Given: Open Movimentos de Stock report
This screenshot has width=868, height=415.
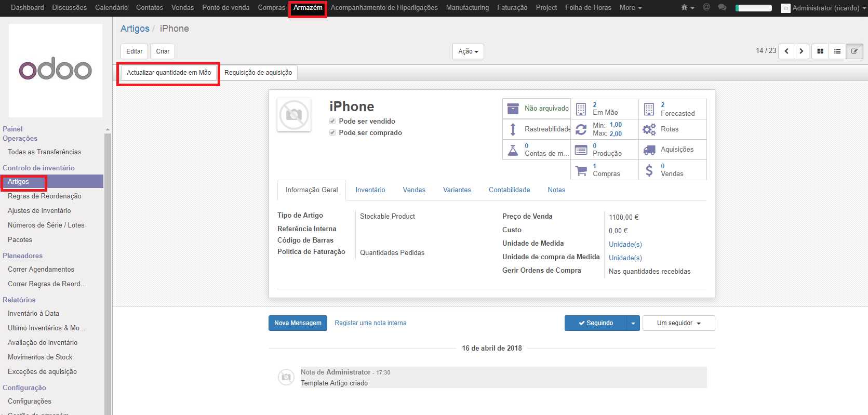Looking at the screenshot, I should point(40,357).
